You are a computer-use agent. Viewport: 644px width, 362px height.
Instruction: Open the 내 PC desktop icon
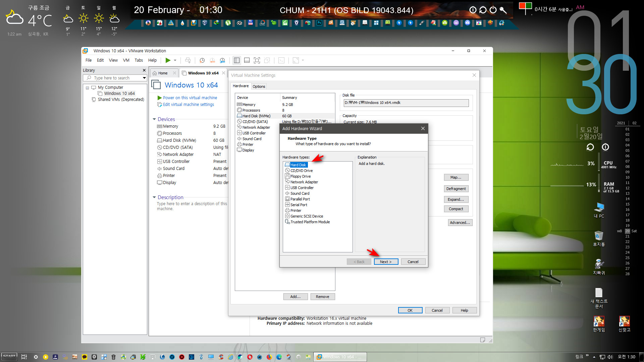tap(599, 210)
